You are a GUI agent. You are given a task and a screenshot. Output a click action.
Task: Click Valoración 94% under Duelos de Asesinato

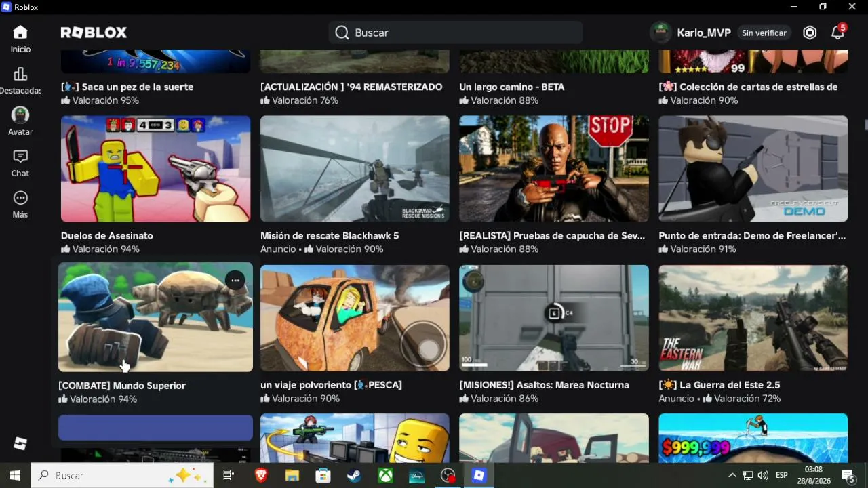click(x=100, y=249)
